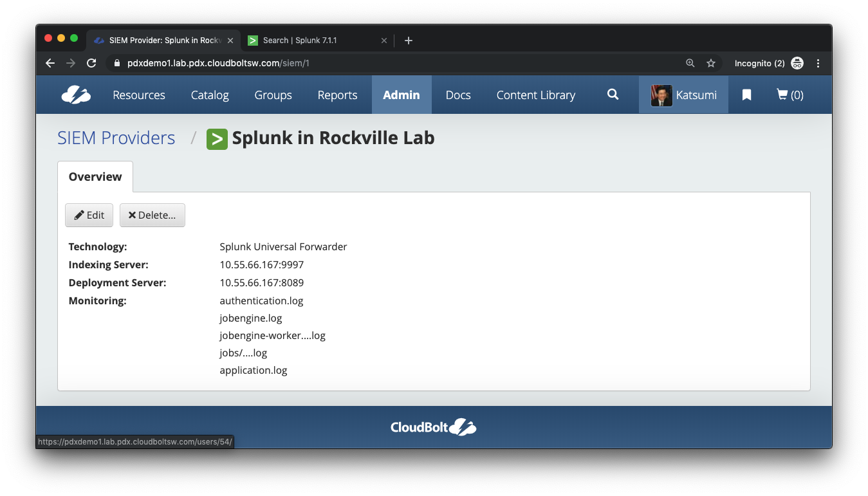Image resolution: width=868 pixels, height=496 pixels.
Task: Click the Katsumi user avatar picture
Action: (x=661, y=95)
